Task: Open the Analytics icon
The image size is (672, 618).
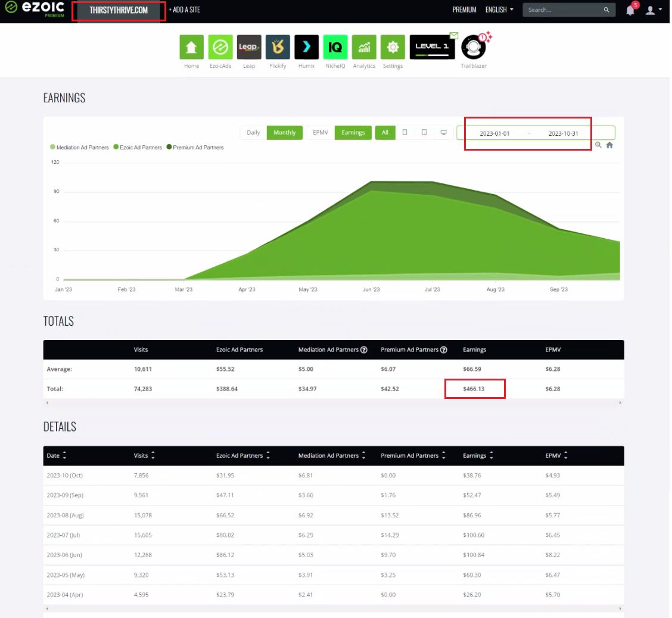Action: click(x=364, y=47)
